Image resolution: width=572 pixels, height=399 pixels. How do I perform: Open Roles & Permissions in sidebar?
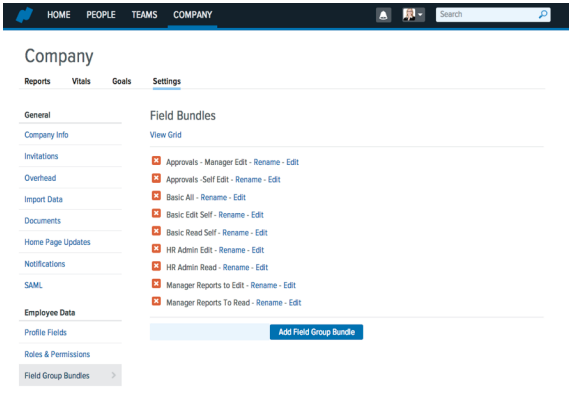click(57, 354)
